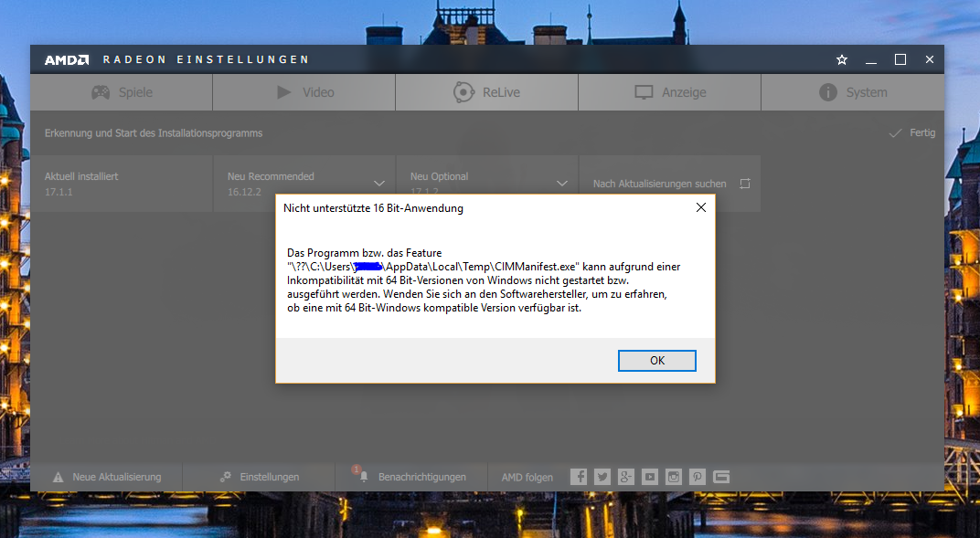The height and width of the screenshot is (538, 980).
Task: Click the Aktuell installiert 17.1.1 tile
Action: tap(122, 184)
